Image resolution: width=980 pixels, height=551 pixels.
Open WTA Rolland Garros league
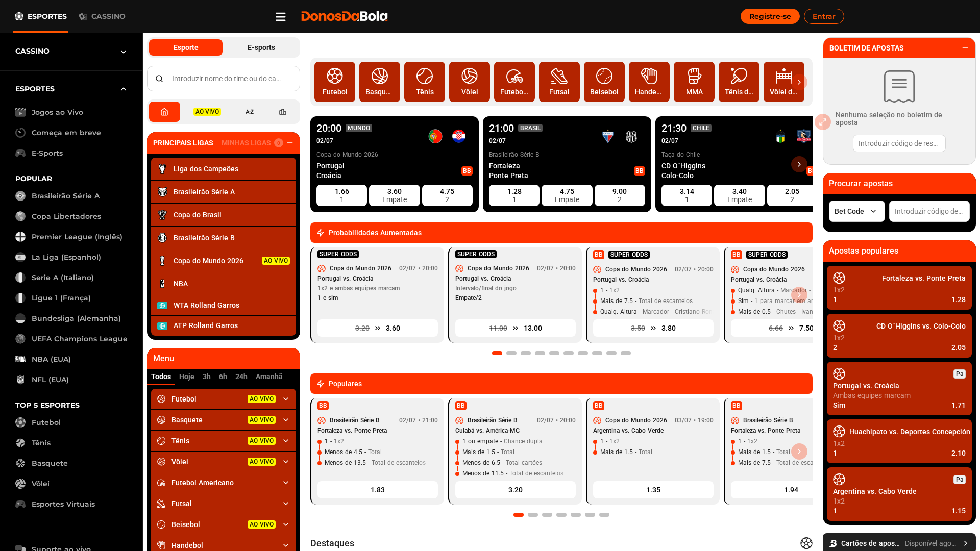click(x=224, y=305)
